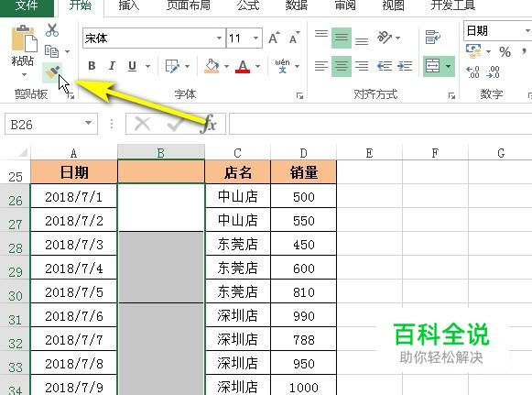Align text left

coord(321,66)
